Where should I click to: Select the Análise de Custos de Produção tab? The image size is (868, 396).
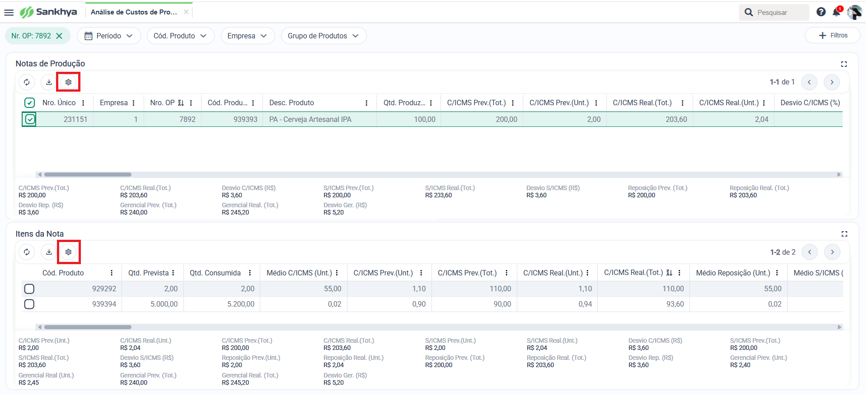click(134, 12)
